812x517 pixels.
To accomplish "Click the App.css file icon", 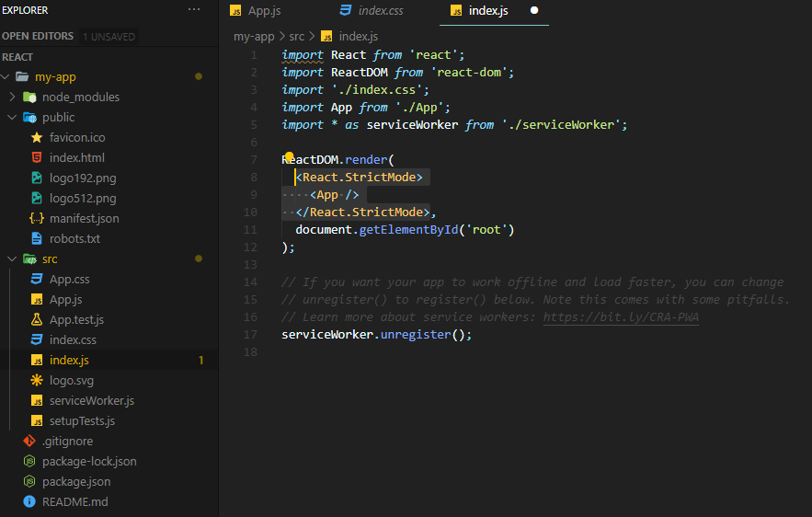I will tap(37, 279).
